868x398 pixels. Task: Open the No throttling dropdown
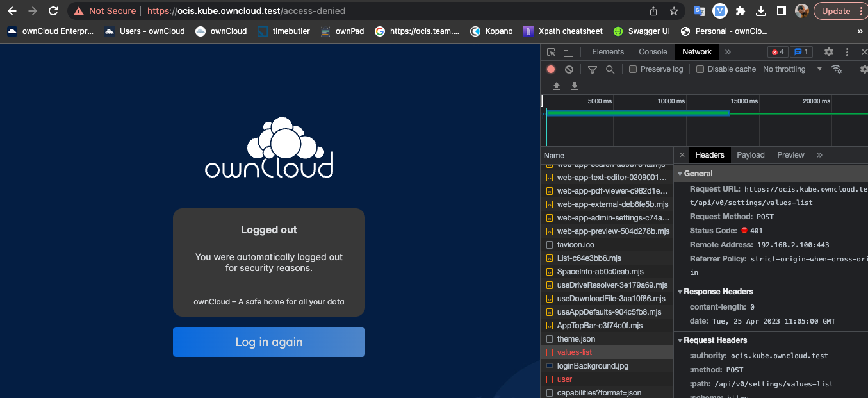click(792, 69)
